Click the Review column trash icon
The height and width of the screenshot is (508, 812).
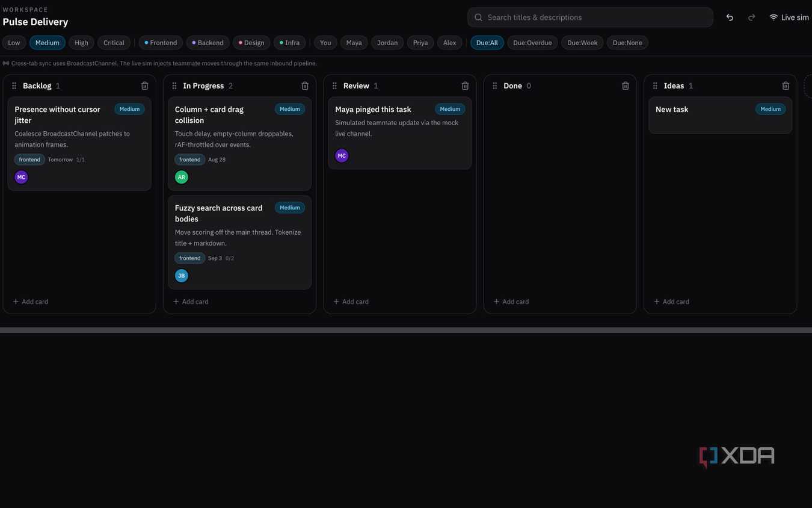(465, 85)
